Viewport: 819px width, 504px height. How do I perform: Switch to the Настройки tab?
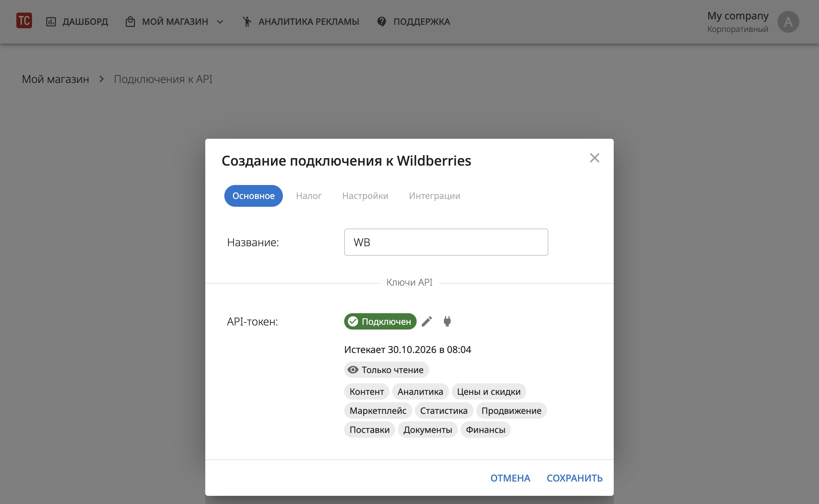point(365,196)
